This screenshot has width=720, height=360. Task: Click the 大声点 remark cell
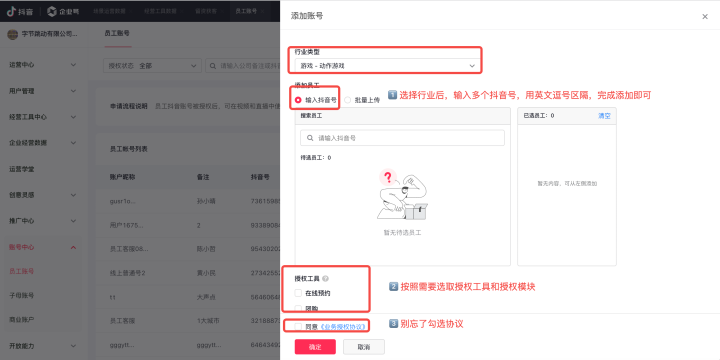pos(206,297)
